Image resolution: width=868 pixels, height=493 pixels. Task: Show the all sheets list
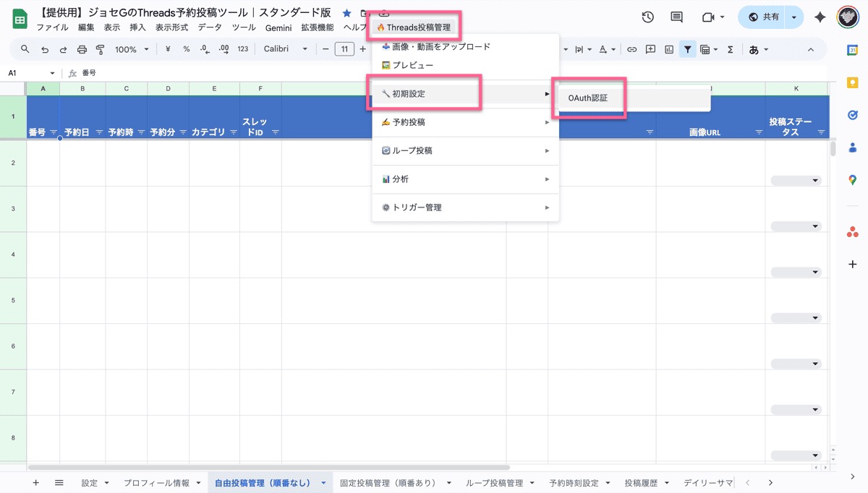coord(59,482)
